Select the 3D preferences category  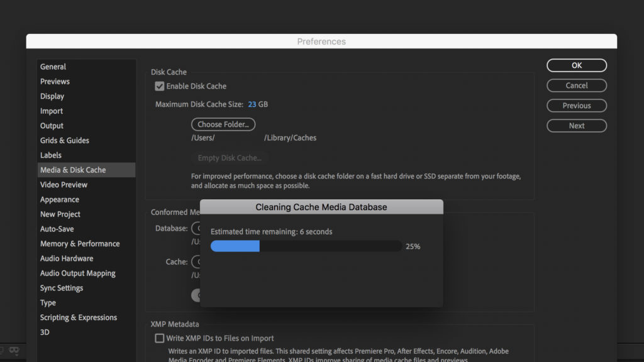[45, 332]
